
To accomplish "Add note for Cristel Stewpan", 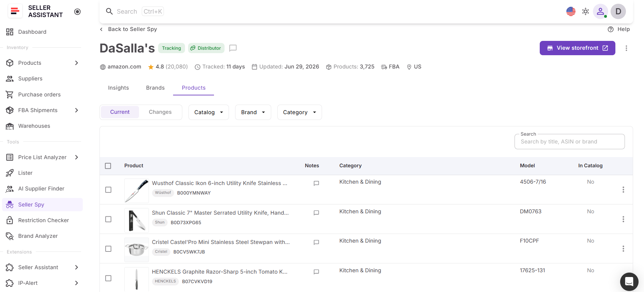I will pos(316,242).
